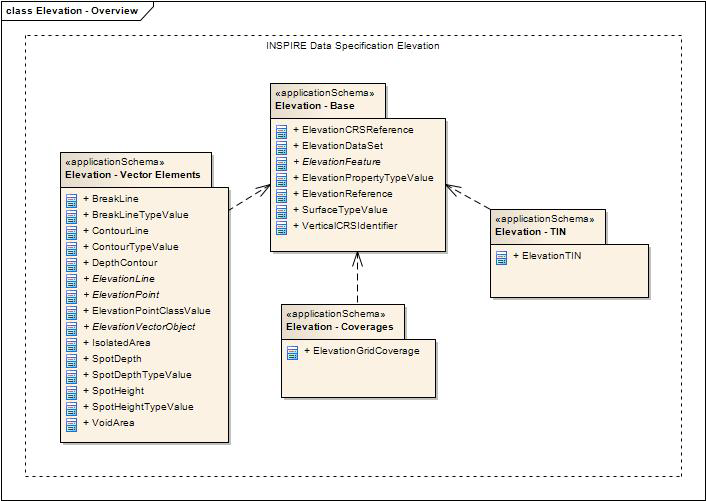Click the class icon beside DepthContour
The height and width of the screenshot is (501, 706).
(72, 265)
